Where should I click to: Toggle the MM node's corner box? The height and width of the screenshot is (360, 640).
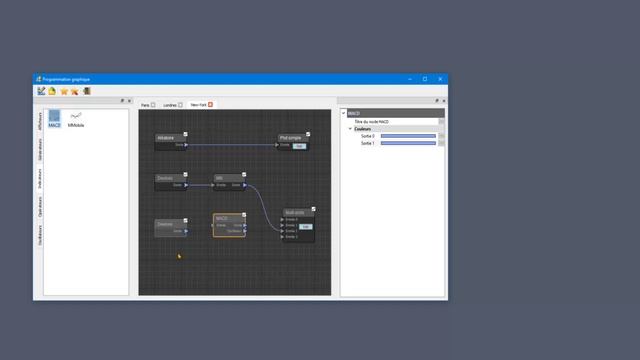pos(244,174)
